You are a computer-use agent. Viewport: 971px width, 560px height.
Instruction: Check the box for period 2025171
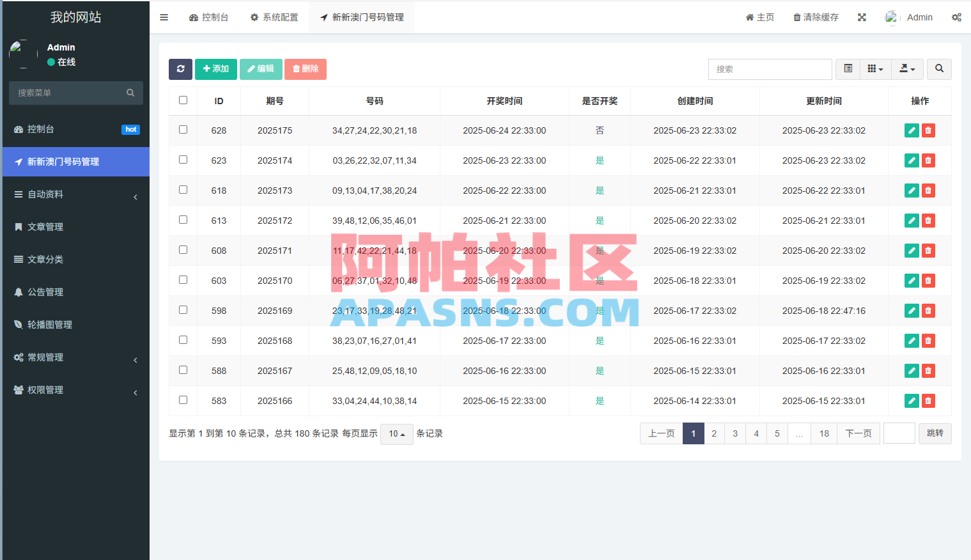(183, 250)
